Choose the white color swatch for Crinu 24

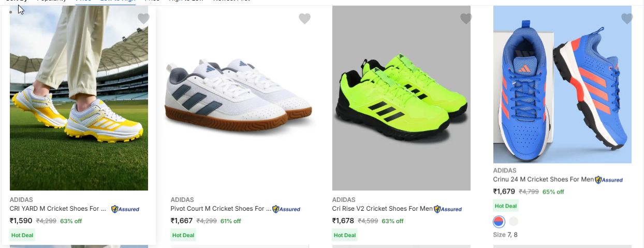pyautogui.click(x=513, y=222)
